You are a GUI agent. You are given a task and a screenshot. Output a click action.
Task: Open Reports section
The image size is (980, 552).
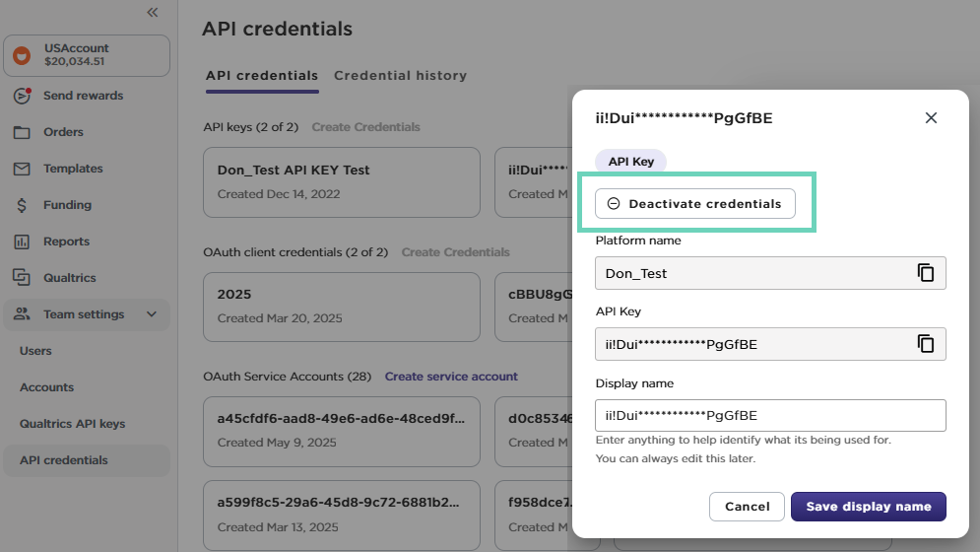click(66, 241)
